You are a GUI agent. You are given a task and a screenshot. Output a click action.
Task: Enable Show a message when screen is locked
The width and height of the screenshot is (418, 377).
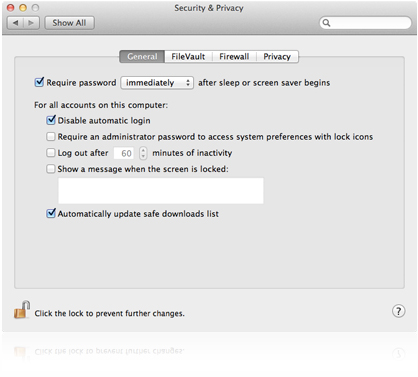click(x=51, y=169)
